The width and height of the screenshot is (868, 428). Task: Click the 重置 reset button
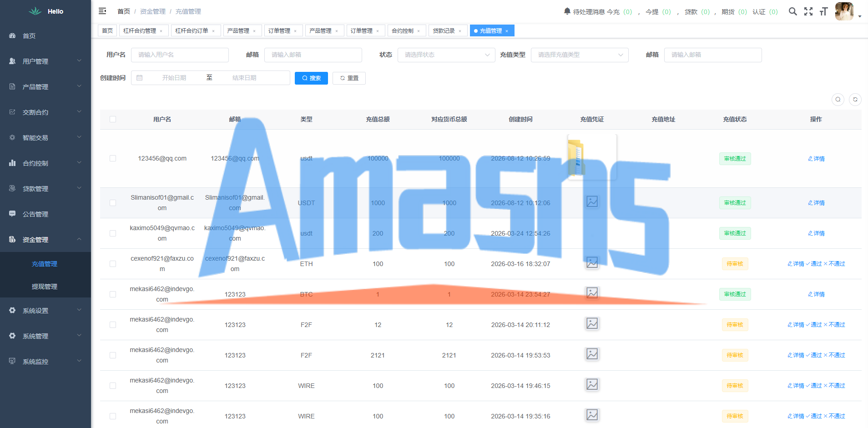349,78
